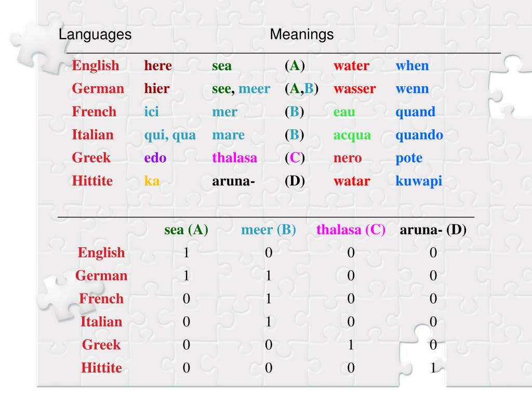Click the "sea (A)" column header

186,230
